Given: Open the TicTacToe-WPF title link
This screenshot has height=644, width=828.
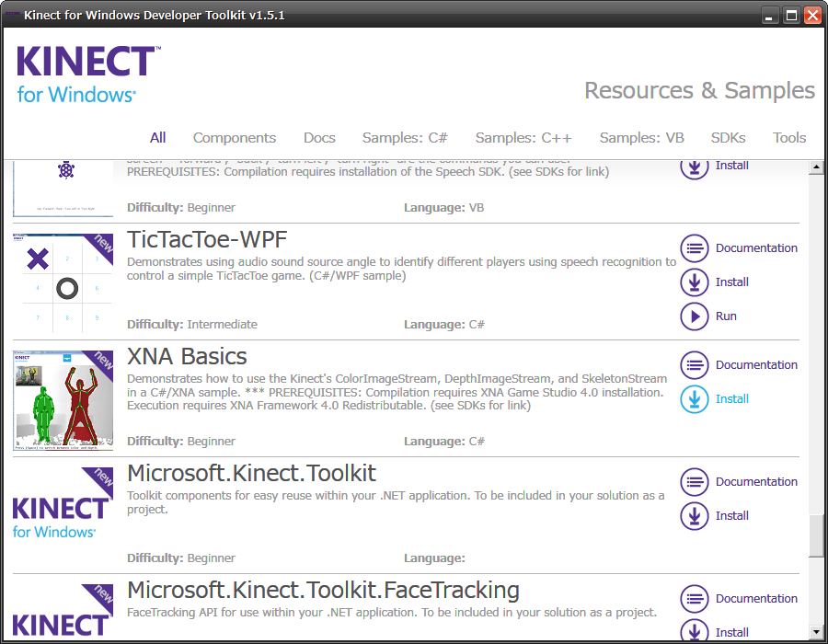Looking at the screenshot, I should click(x=207, y=240).
